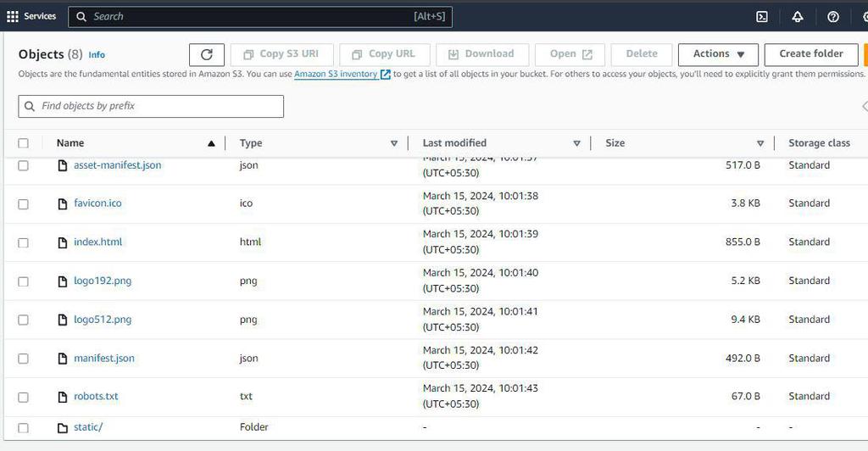The width and height of the screenshot is (868, 451).
Task: Click the Download button
Action: (482, 54)
